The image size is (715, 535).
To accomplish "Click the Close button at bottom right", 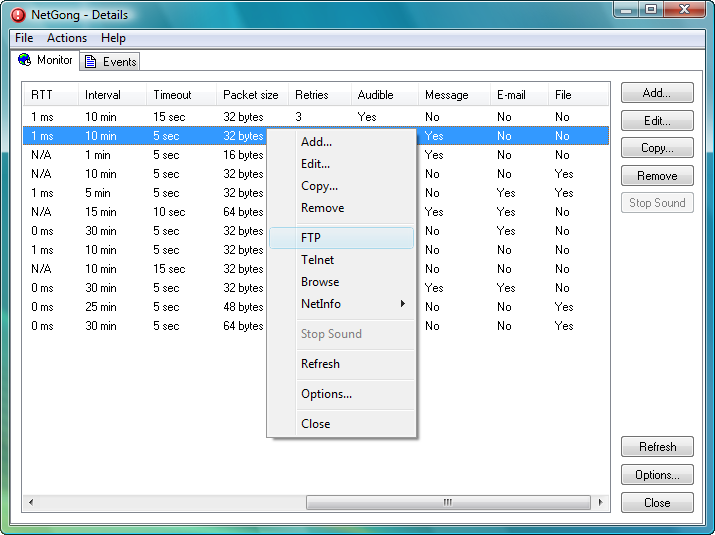I will coord(657,503).
